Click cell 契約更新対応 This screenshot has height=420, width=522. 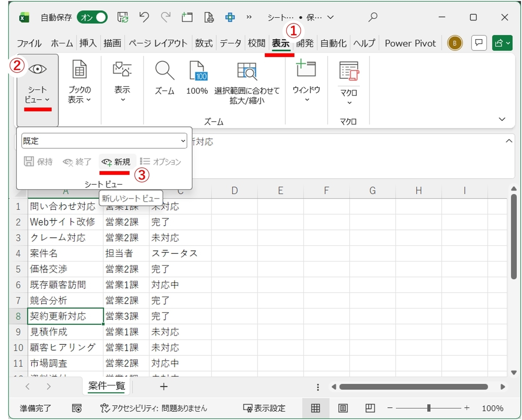point(65,316)
